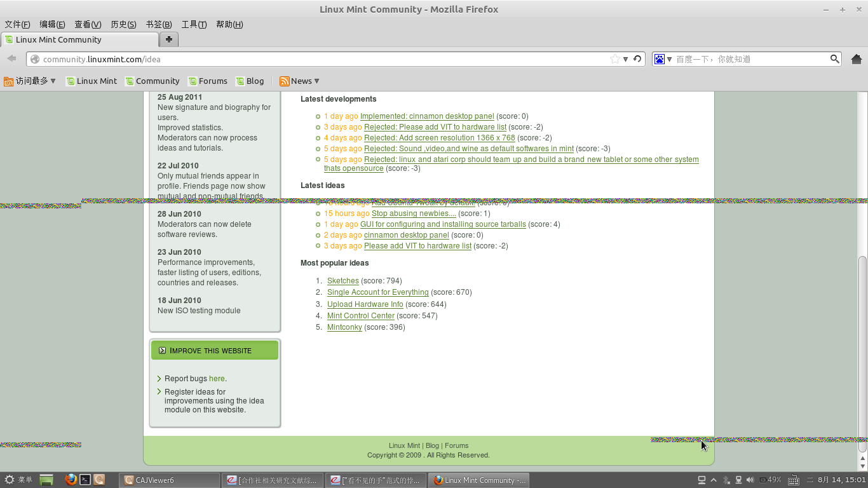Image resolution: width=868 pixels, height=488 pixels.
Task: Go to the Firefox home page icon
Action: pyautogui.click(x=856, y=59)
